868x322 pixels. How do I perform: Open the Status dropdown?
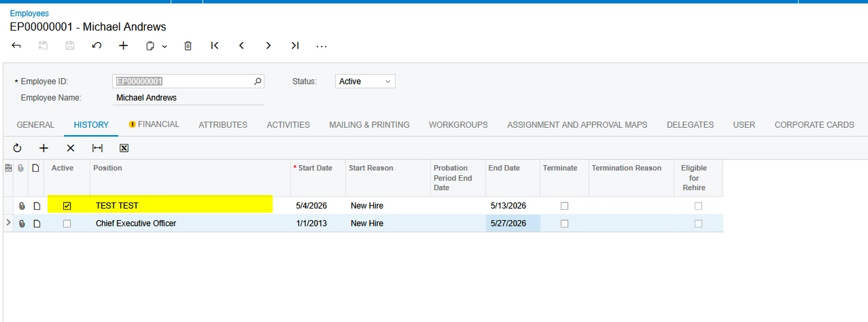click(x=365, y=82)
